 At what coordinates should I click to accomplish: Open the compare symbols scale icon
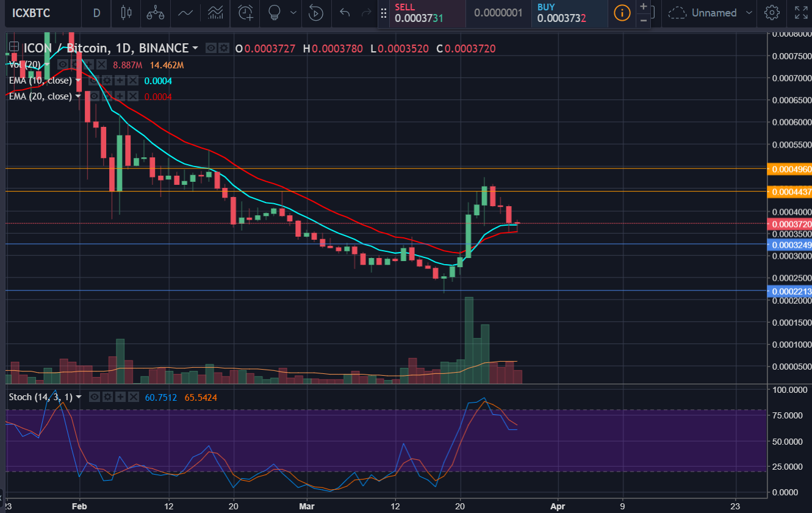[155, 12]
